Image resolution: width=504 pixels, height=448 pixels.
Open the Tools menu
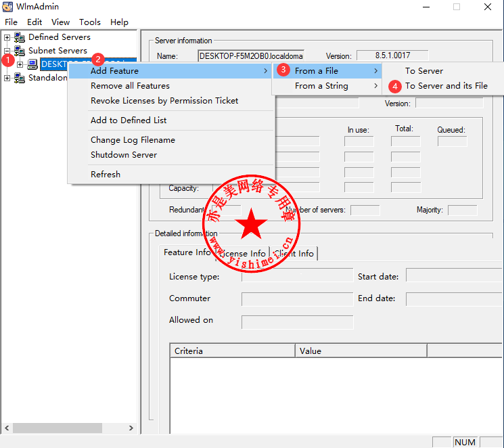click(90, 22)
